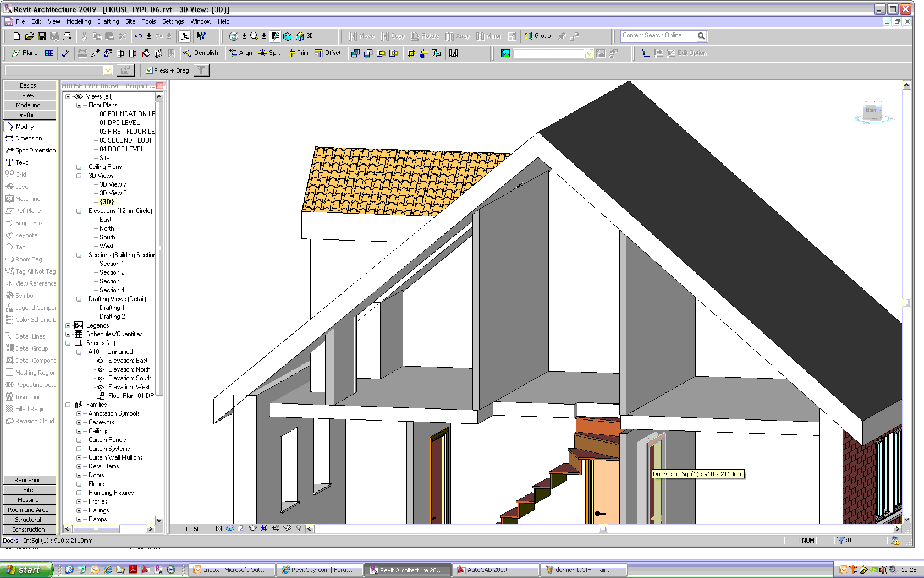Click in the Content Search Online field
Image resolution: width=924 pixels, height=578 pixels.
(x=658, y=36)
